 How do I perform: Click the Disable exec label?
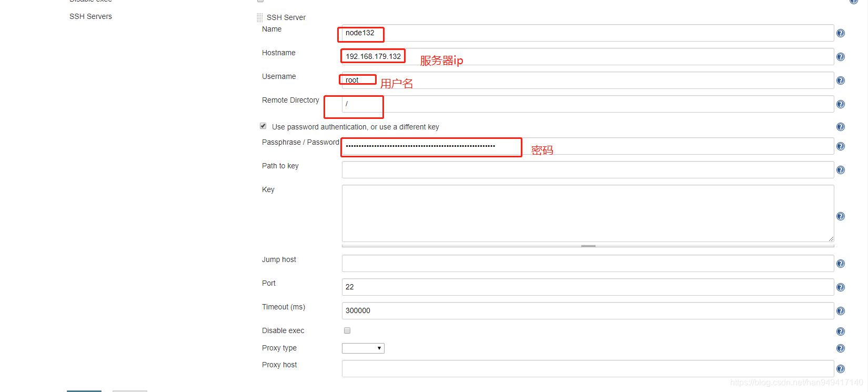click(x=283, y=330)
